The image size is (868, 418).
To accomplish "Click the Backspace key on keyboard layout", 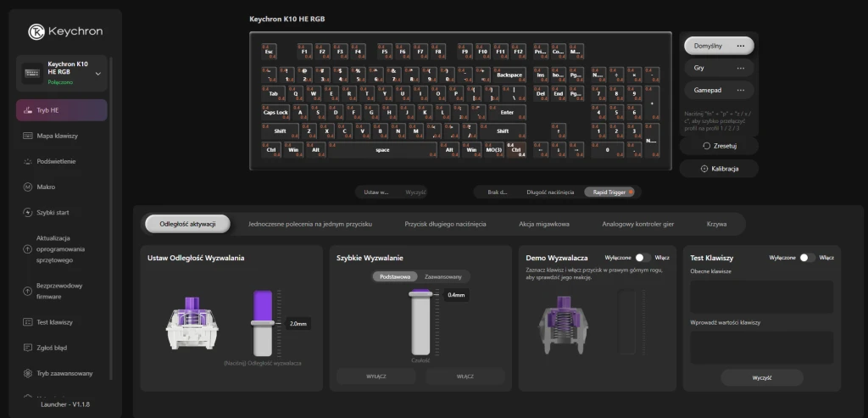I will (509, 75).
